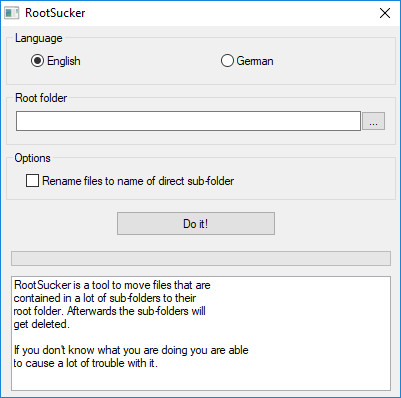Open the folder browse dialog with ellipsis button
Image resolution: width=401 pixels, height=398 pixels.
coord(373,121)
